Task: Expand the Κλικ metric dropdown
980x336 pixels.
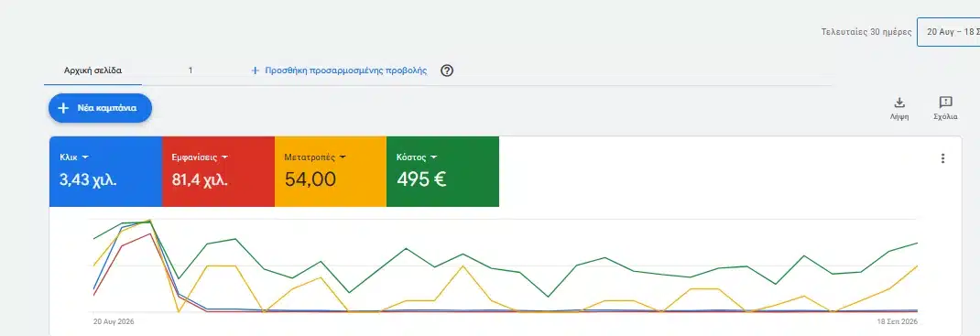Action: click(85, 157)
